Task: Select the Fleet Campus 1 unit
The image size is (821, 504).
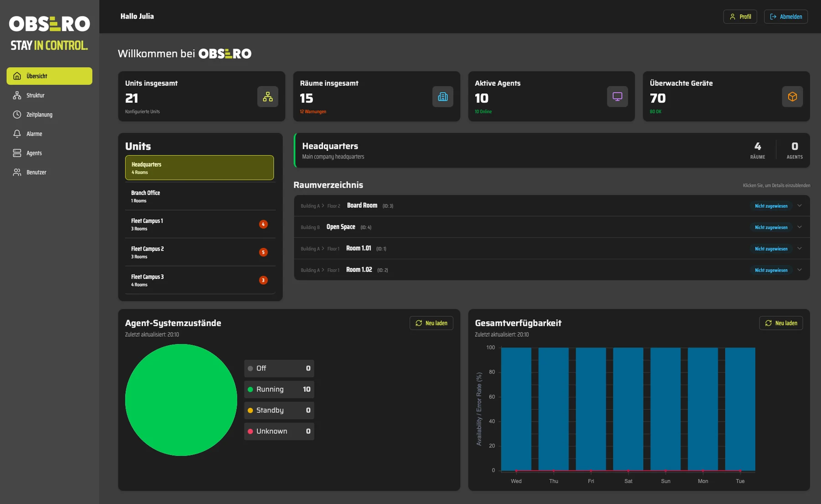Action: (200, 224)
